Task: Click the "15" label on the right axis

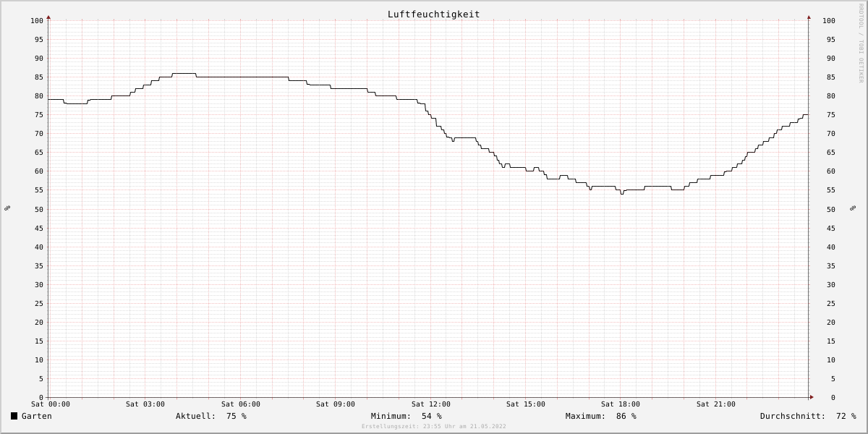Action: pos(830,341)
